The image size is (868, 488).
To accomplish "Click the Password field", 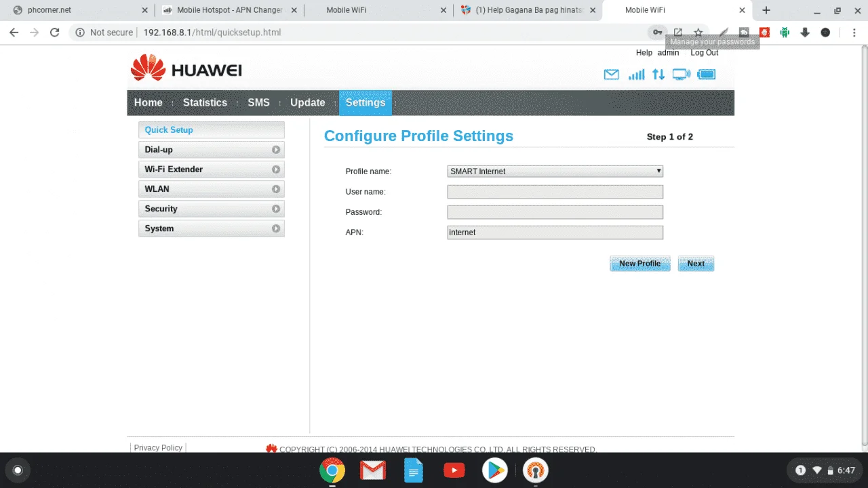I will [x=555, y=212].
